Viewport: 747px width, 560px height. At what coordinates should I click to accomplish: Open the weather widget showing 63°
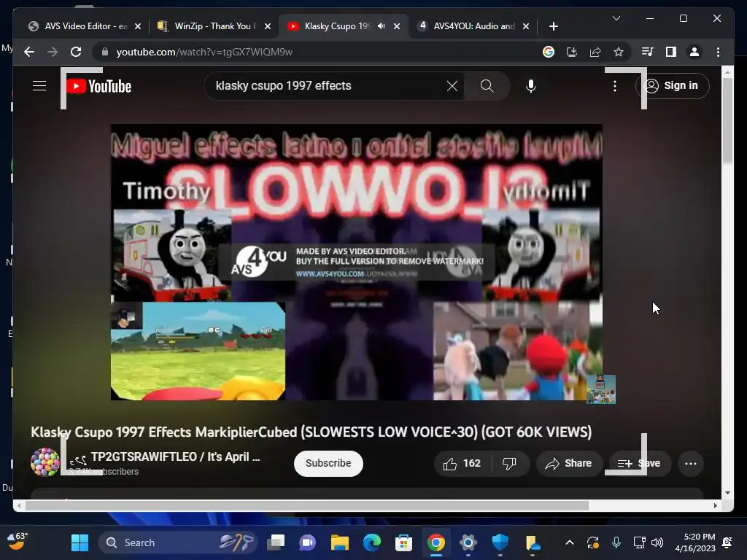click(18, 542)
